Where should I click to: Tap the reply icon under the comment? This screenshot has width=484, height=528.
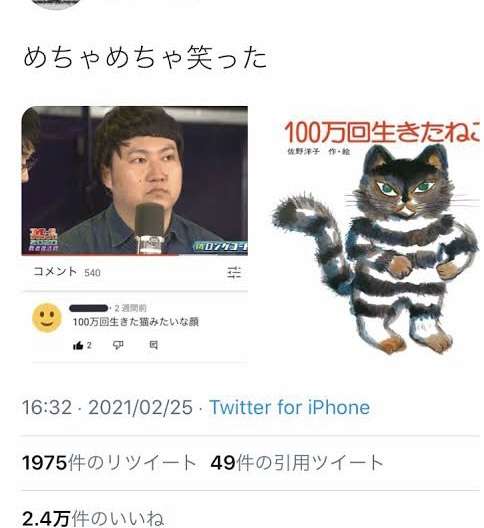point(153,345)
